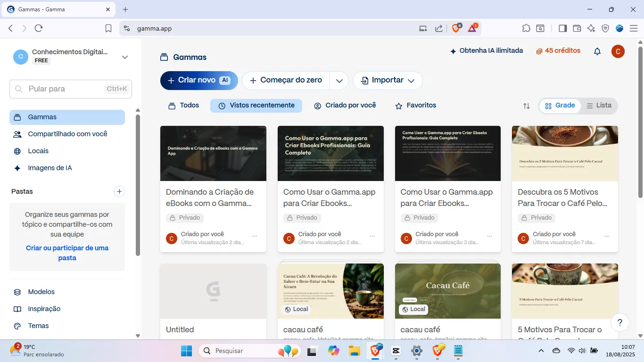The image size is (644, 362).
Task: Open Locais in the sidebar
Action: 67,151
